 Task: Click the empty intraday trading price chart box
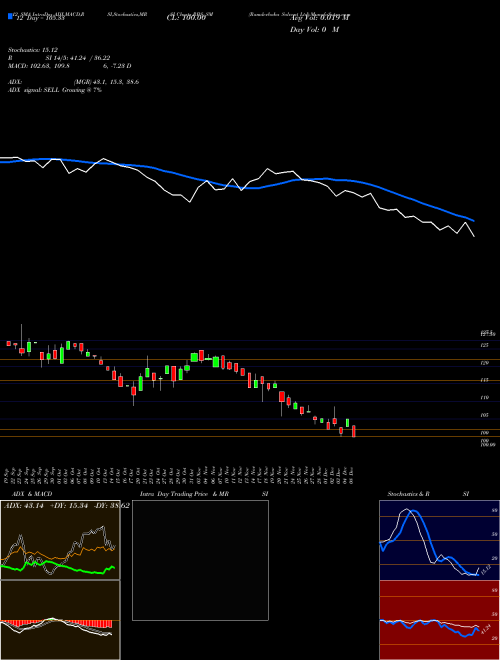coord(200,560)
